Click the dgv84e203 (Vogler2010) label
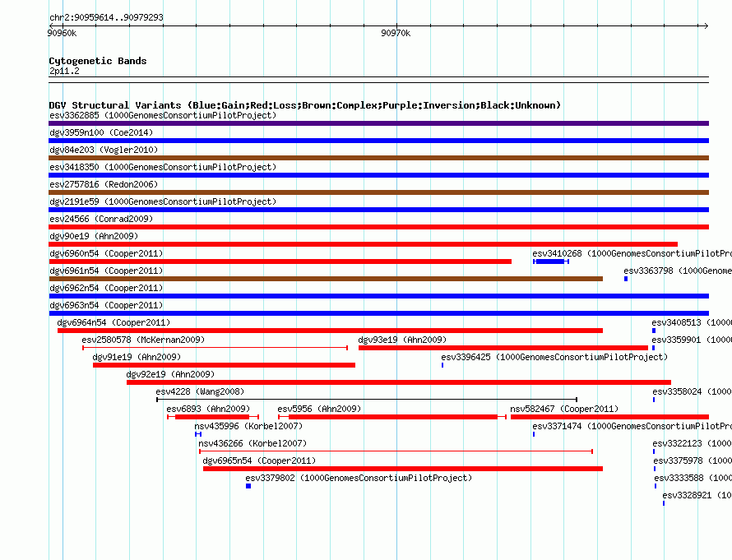The height and width of the screenshot is (560, 732). point(104,150)
